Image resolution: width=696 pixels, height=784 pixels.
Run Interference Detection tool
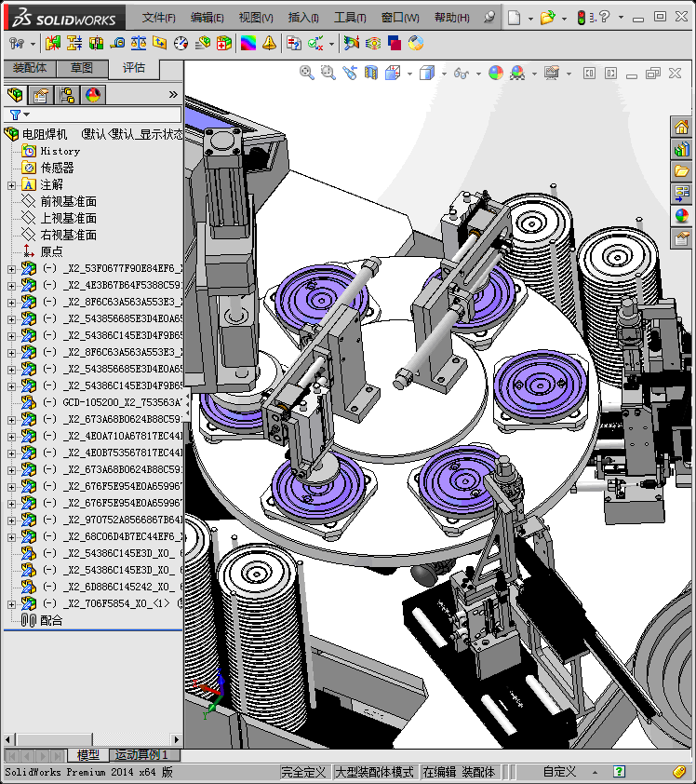(x=52, y=44)
